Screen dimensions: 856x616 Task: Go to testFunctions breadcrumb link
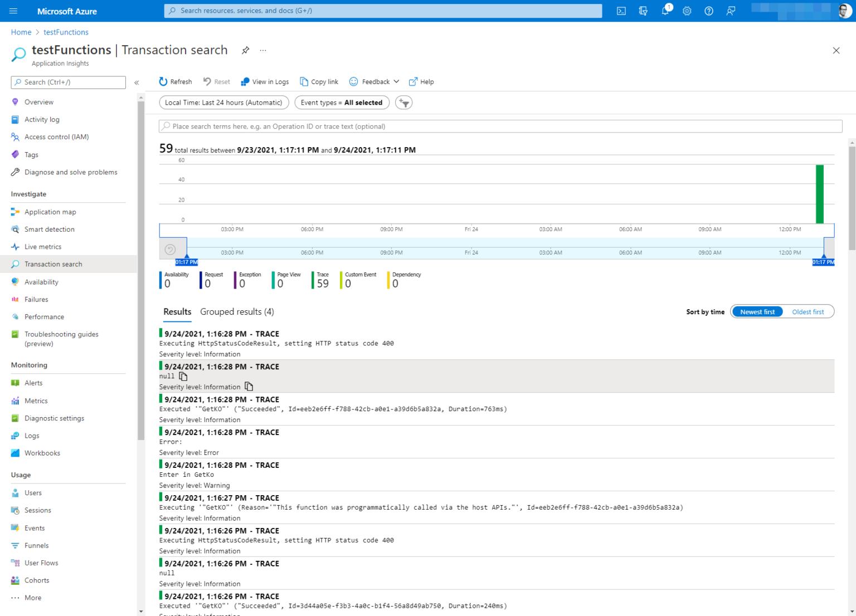click(x=66, y=32)
